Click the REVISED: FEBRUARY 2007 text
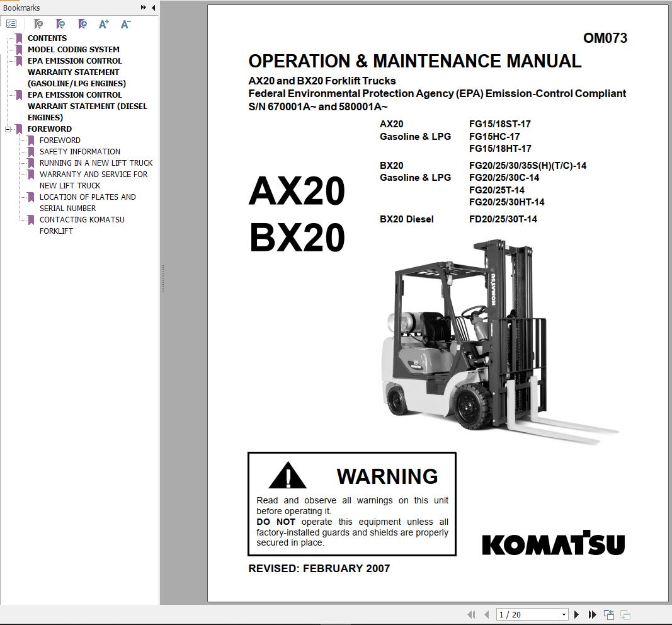Viewport: 672px width, 625px height. [319, 568]
